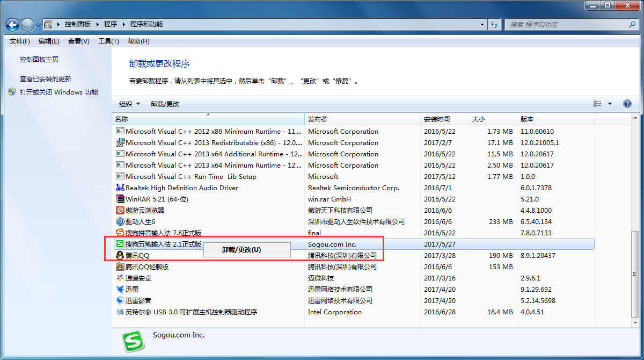Click the 迅雷 bird icon
Image resolution: width=644 pixels, height=360 pixels.
pos(120,289)
